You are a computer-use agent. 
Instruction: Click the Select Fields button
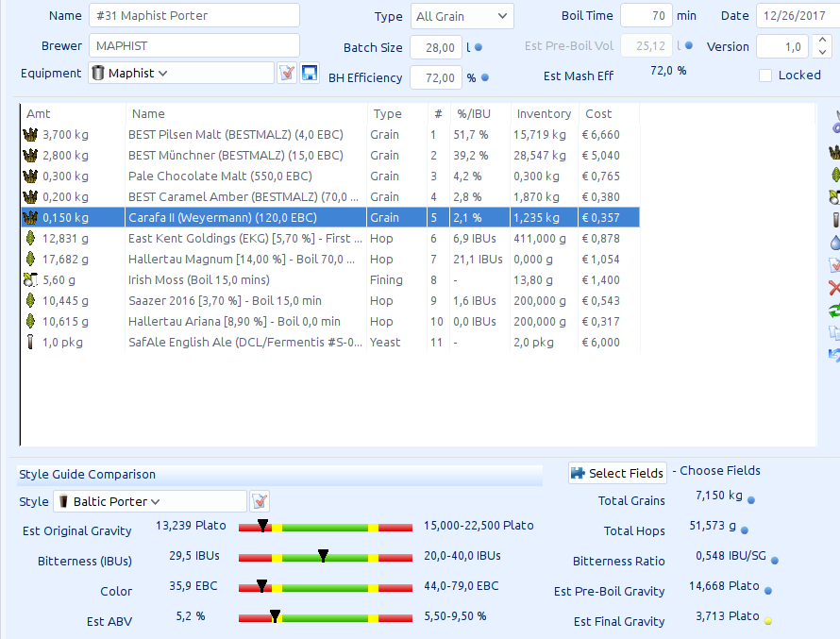tap(617, 473)
